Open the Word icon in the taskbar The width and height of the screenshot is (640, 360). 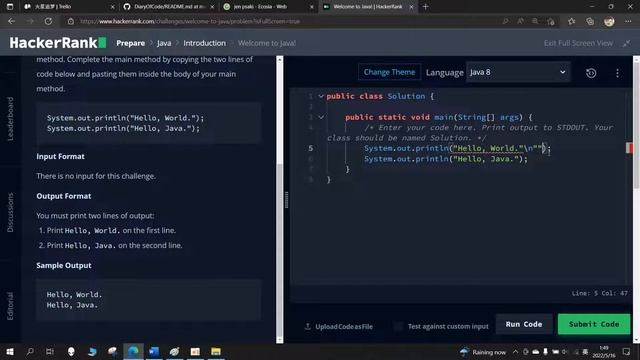(x=154, y=351)
